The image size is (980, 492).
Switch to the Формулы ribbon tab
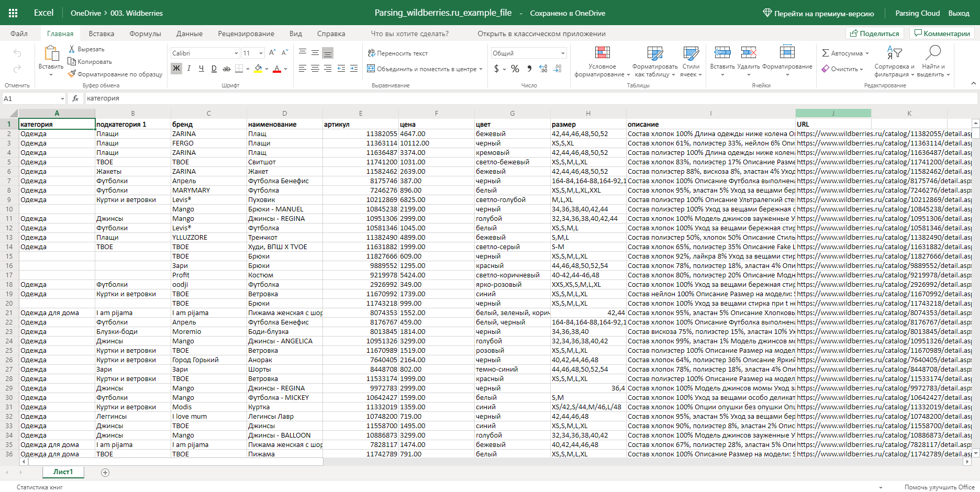pyautogui.click(x=145, y=33)
